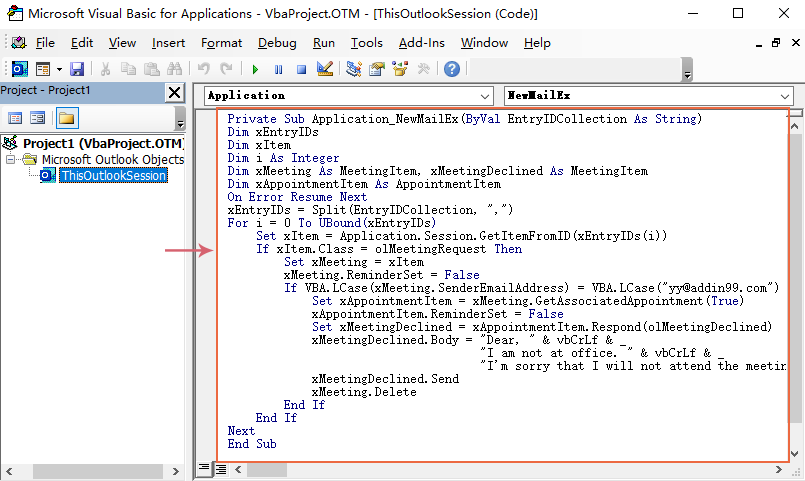Open the Tools menu

pyautogui.click(x=366, y=43)
